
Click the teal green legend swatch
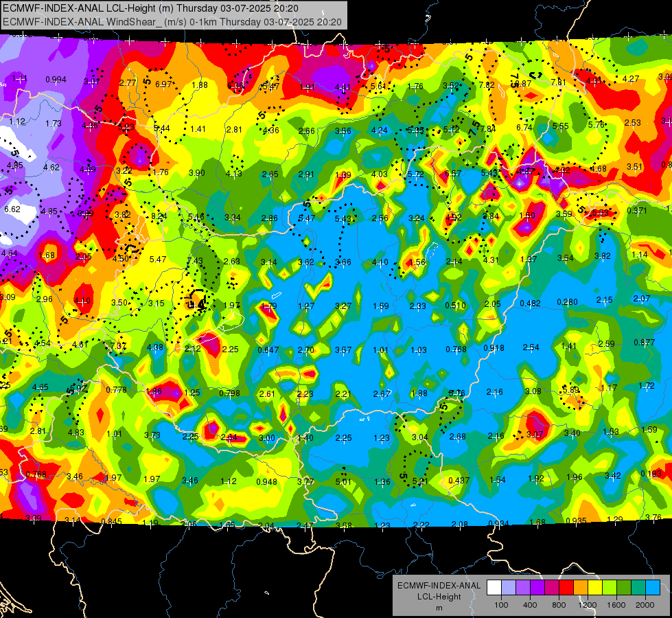[638, 588]
